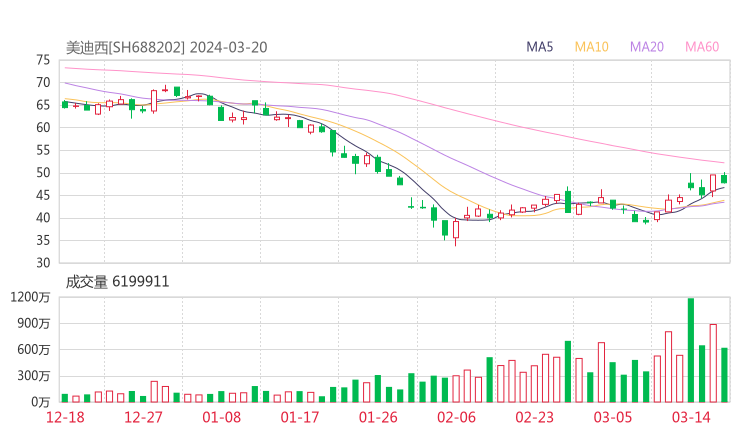Click the 900万 volume axis label
Viewport: 740px width, 440px height.
34,323
